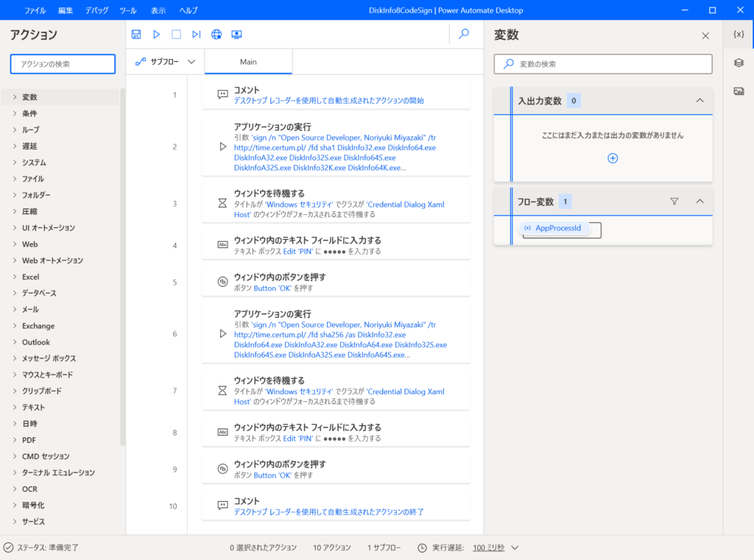The height and width of the screenshot is (560, 754).
Task: Close the 変数 panel
Action: point(705,35)
